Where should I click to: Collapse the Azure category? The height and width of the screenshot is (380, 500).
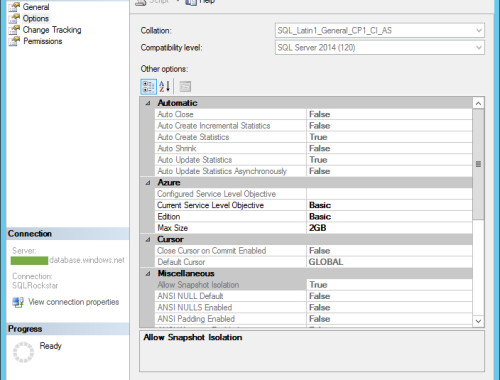pyautogui.click(x=148, y=183)
